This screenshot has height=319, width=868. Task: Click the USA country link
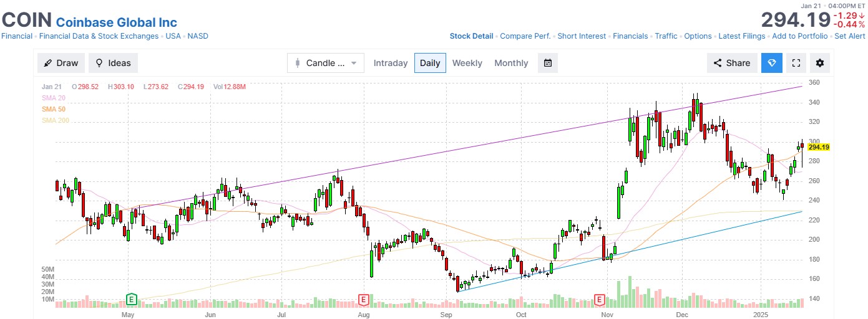173,36
